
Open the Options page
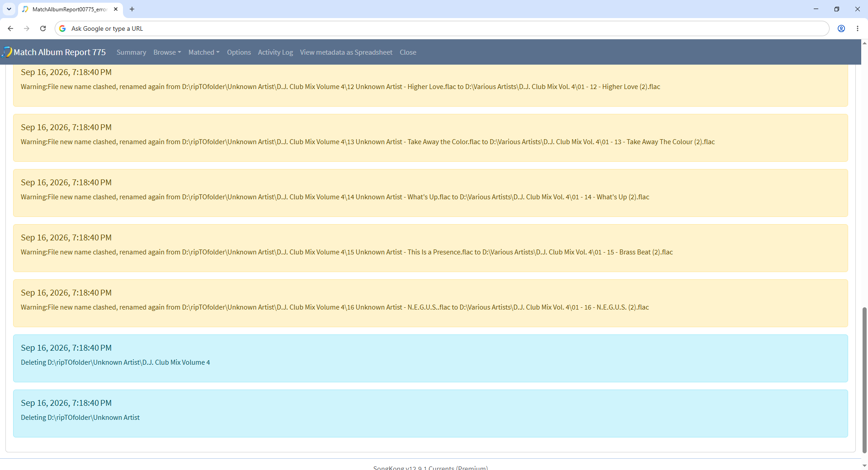pos(239,52)
